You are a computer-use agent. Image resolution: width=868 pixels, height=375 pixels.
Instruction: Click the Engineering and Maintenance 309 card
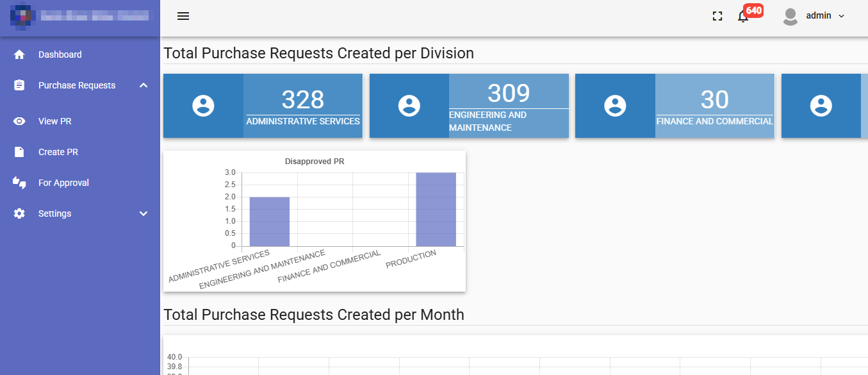(469, 106)
